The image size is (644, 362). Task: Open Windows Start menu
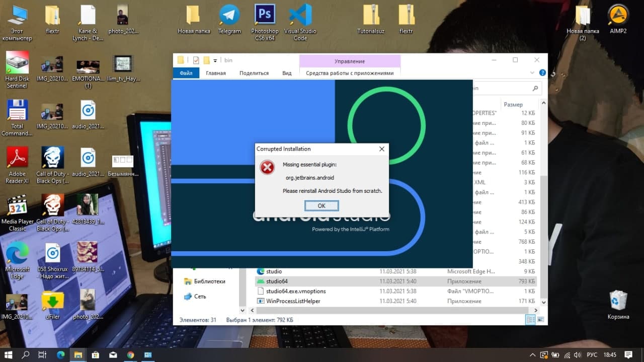click(x=9, y=354)
